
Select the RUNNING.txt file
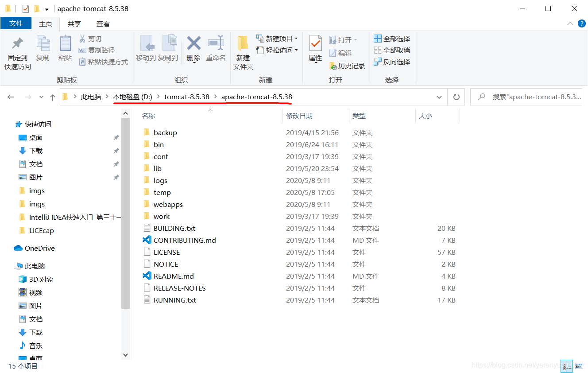click(175, 300)
